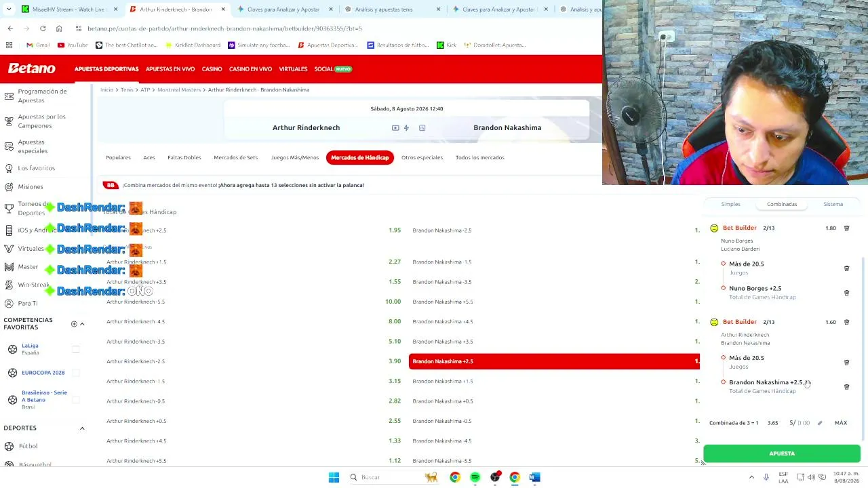Viewport: 868px width, 488px height.
Task: Remove the Nuno Borges +2.5 selection
Action: (x=846, y=293)
